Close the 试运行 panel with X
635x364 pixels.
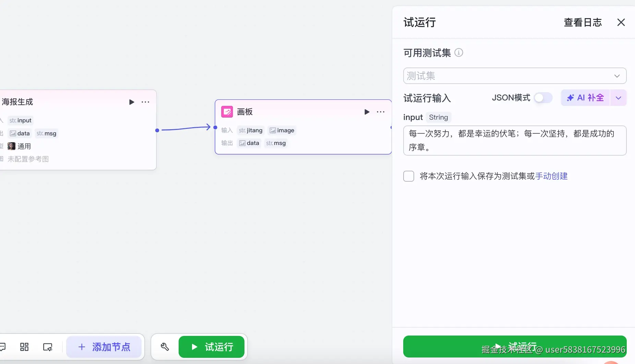pyautogui.click(x=621, y=22)
